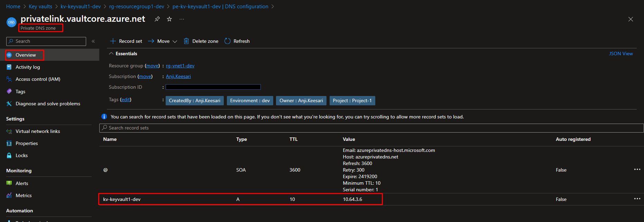Open the more options ellipsis beside title
Image resolution: width=644 pixels, height=222 pixels.
(182, 19)
